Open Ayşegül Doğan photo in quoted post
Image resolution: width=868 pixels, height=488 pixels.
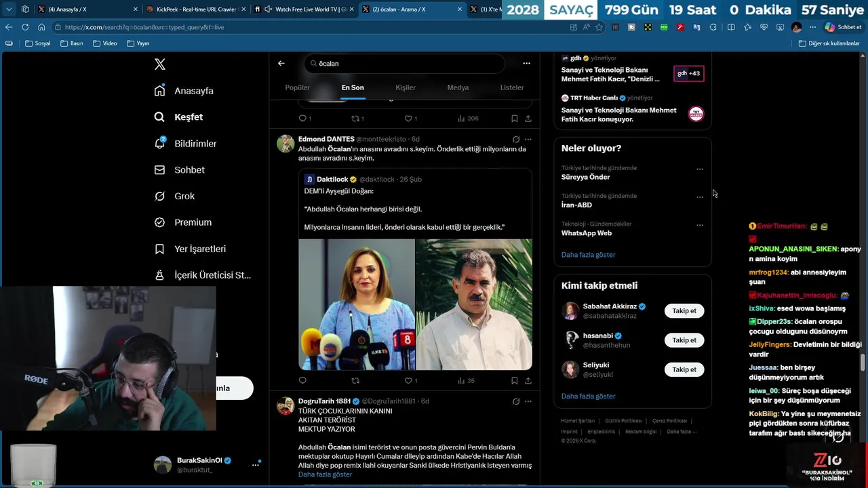click(x=357, y=304)
